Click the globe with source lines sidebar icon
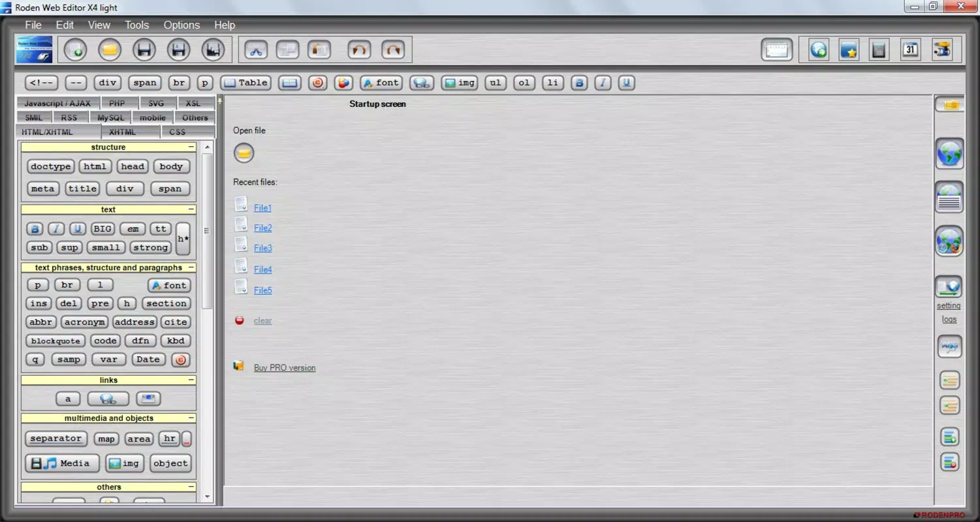Image resolution: width=980 pixels, height=522 pixels. [949, 198]
